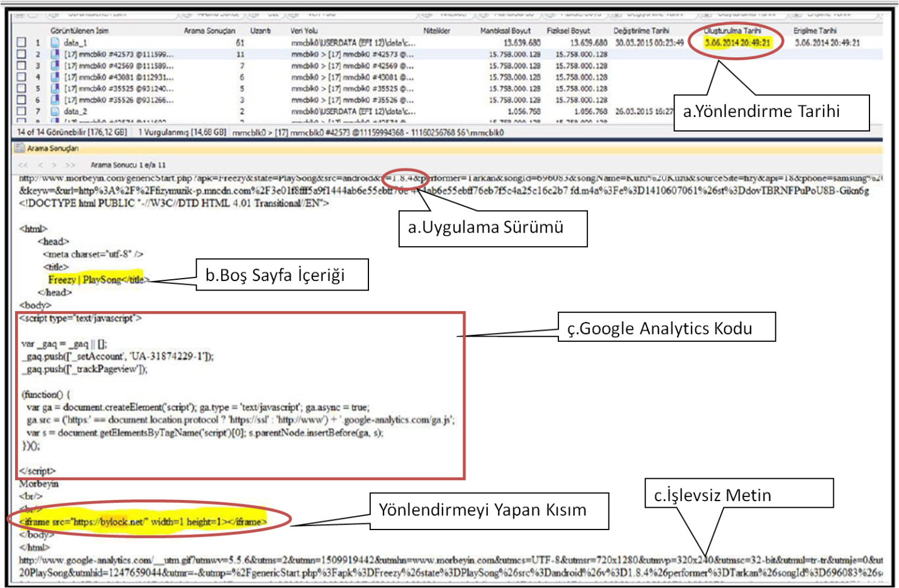This screenshot has width=899, height=588.
Task: Sort by Görüntülenen İsim column header
Action: tap(80, 31)
